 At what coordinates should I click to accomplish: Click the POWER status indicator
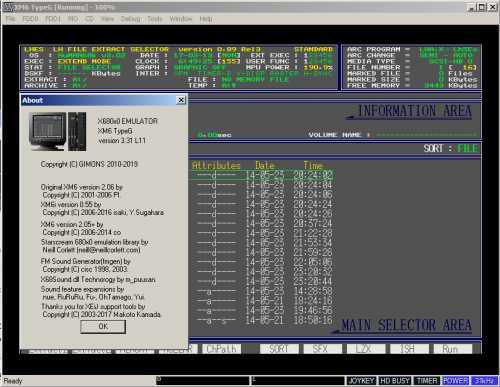tap(456, 381)
